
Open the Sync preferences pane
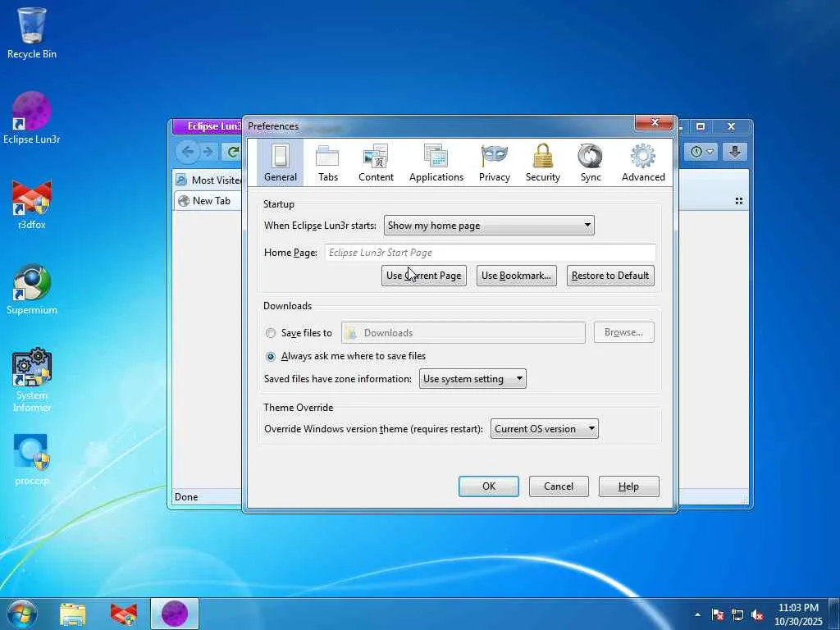[x=591, y=163]
